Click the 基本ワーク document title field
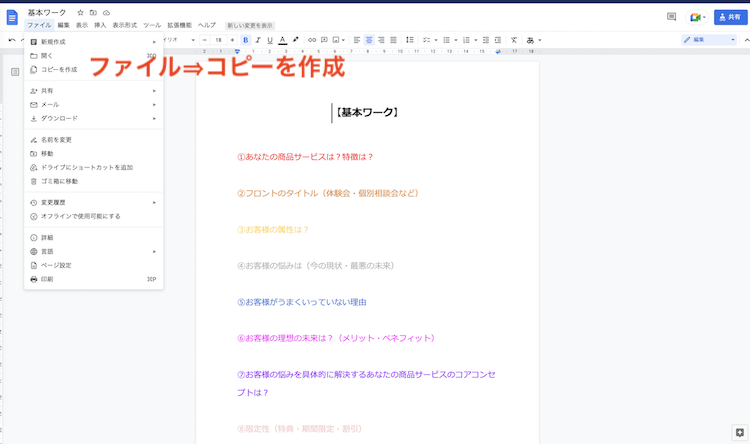Image resolution: width=750 pixels, height=444 pixels. tap(47, 12)
